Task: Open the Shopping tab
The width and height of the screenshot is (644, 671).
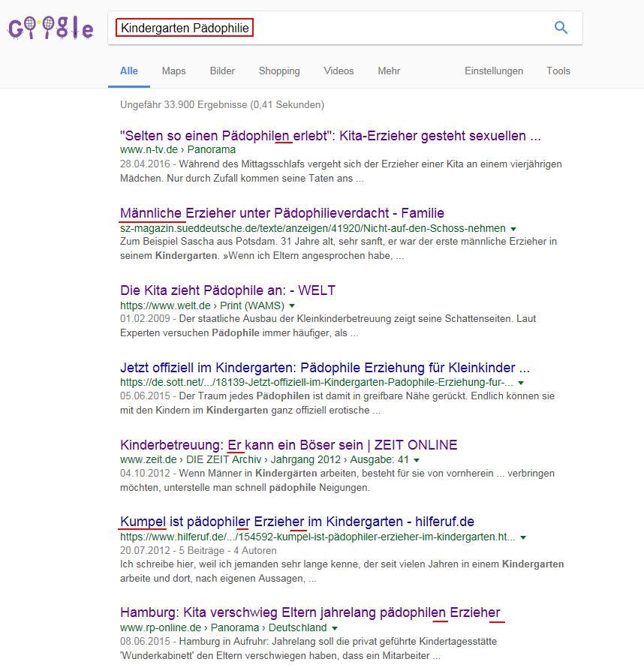Action: (x=279, y=71)
